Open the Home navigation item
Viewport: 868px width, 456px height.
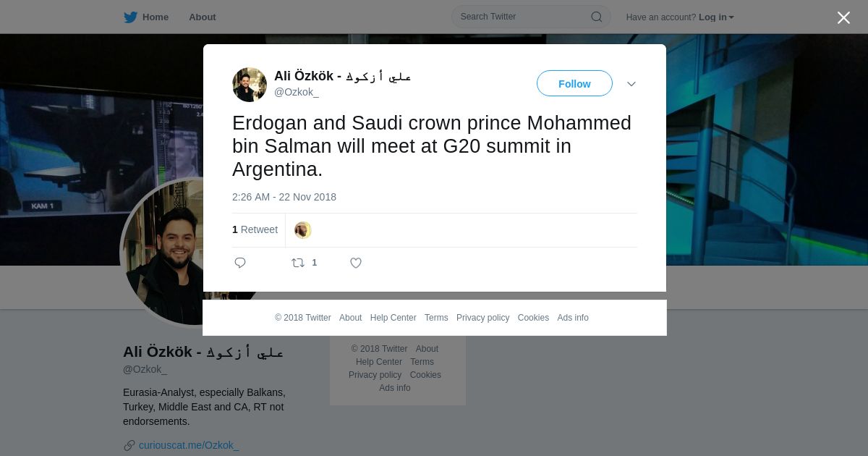(x=155, y=17)
